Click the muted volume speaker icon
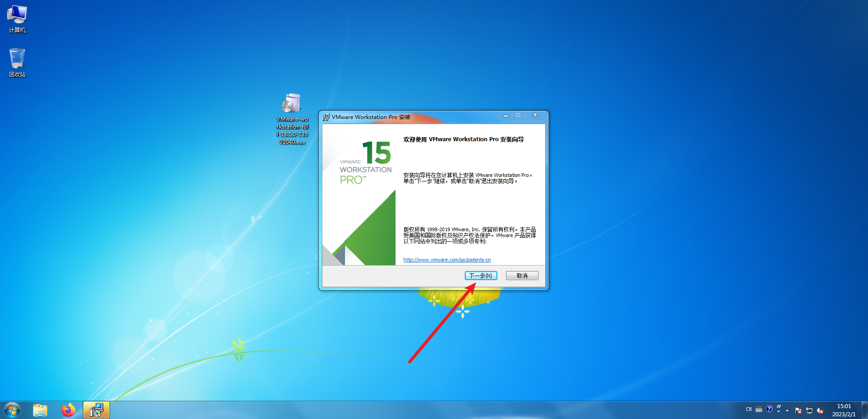This screenshot has width=868, height=419. pyautogui.click(x=820, y=410)
